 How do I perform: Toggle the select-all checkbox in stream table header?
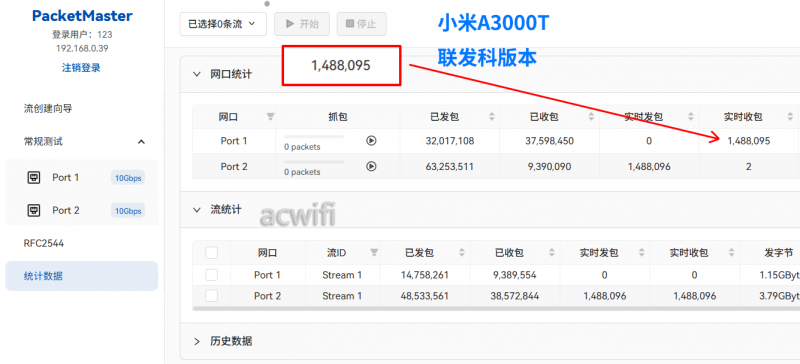coord(211,253)
